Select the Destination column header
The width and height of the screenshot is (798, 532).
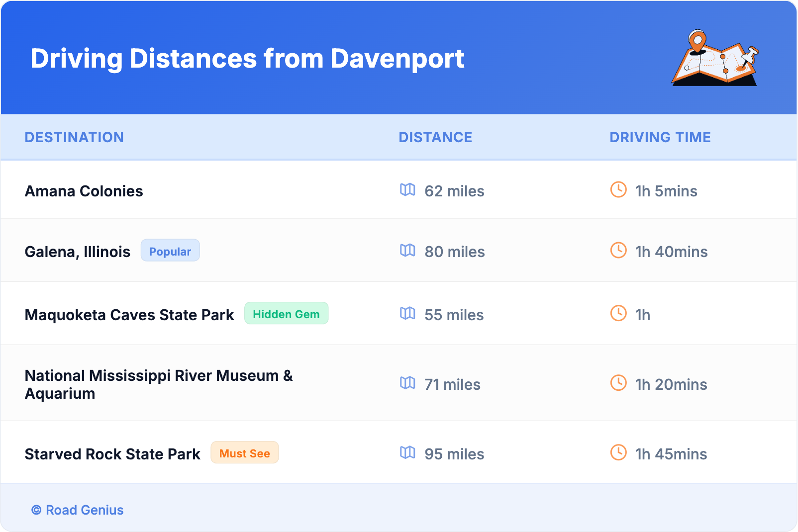coord(74,137)
